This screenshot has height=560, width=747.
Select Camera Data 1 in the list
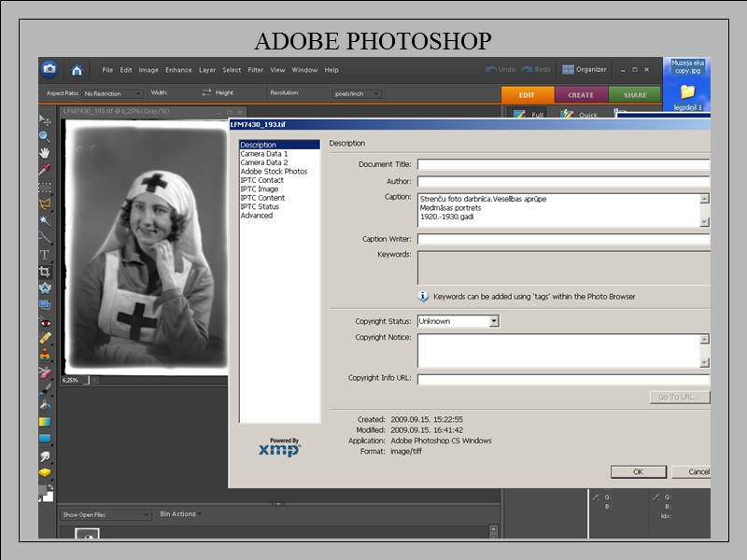pyautogui.click(x=264, y=154)
